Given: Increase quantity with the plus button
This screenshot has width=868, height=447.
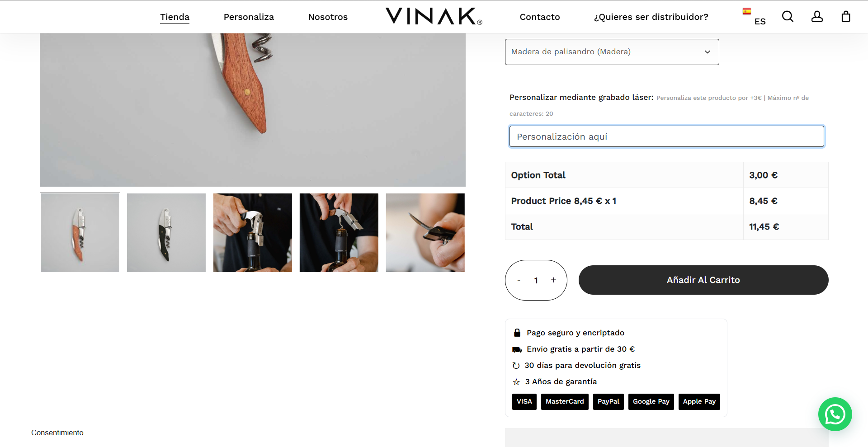Looking at the screenshot, I should tap(553, 280).
